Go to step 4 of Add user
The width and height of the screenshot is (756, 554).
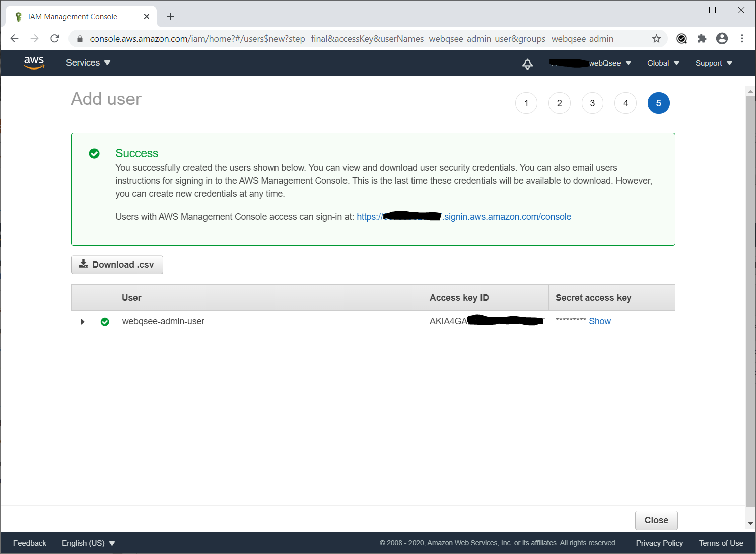[x=626, y=103]
